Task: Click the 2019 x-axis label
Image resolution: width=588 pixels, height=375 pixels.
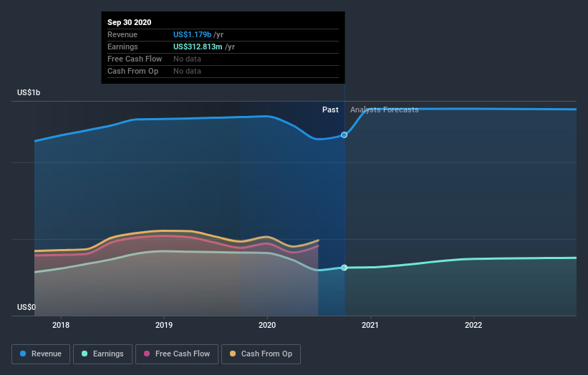Action: [164, 325]
